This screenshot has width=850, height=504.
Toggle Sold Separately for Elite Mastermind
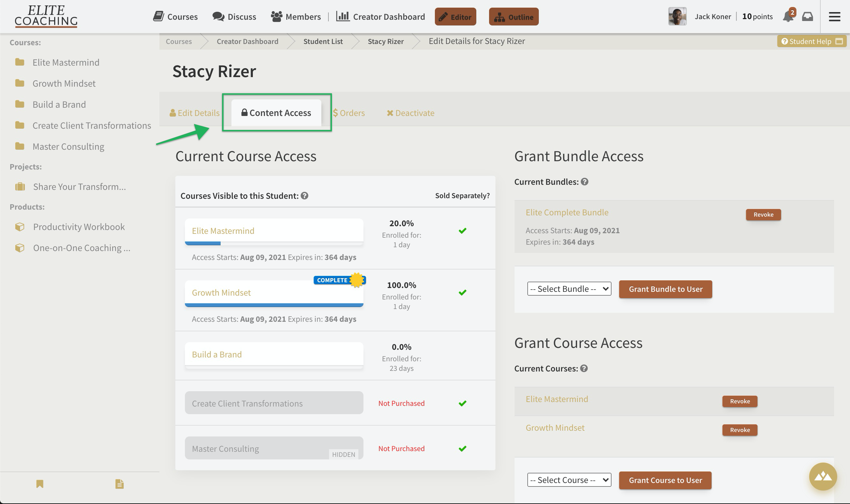coord(462,231)
